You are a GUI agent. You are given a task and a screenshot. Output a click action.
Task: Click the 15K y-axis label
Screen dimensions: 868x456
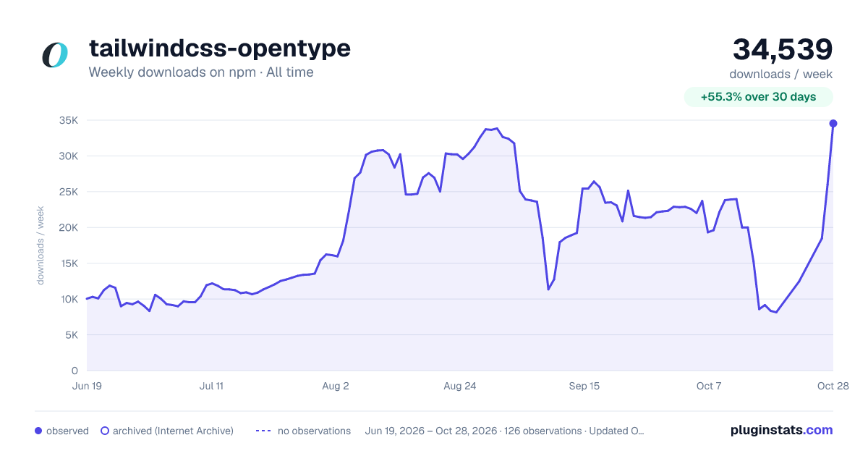click(x=68, y=263)
